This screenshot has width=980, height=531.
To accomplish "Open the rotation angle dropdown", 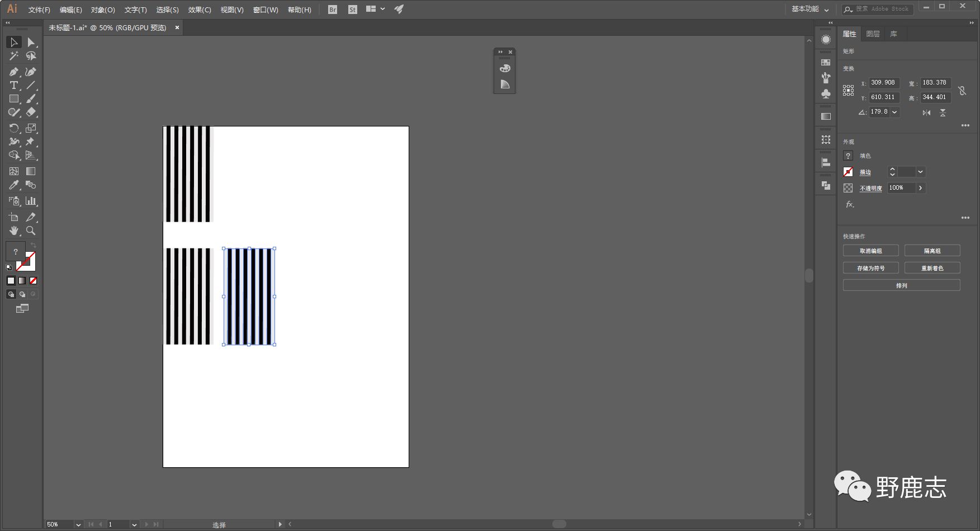I will click(894, 112).
